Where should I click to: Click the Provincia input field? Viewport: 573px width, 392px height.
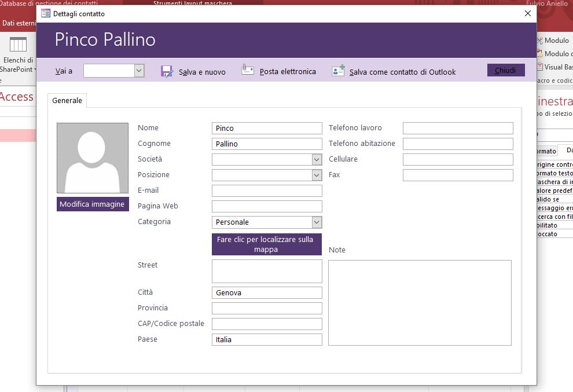click(x=267, y=308)
